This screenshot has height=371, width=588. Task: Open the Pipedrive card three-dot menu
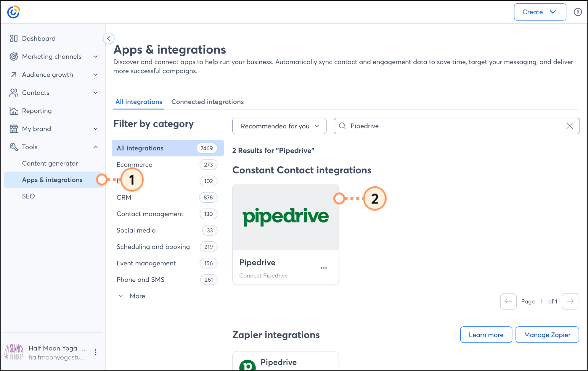[324, 268]
